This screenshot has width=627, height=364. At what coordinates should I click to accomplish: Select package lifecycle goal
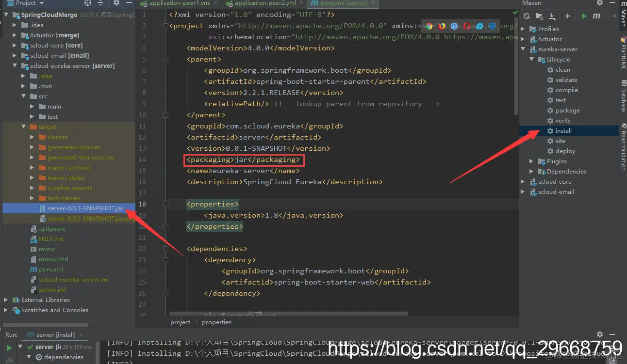(x=563, y=110)
